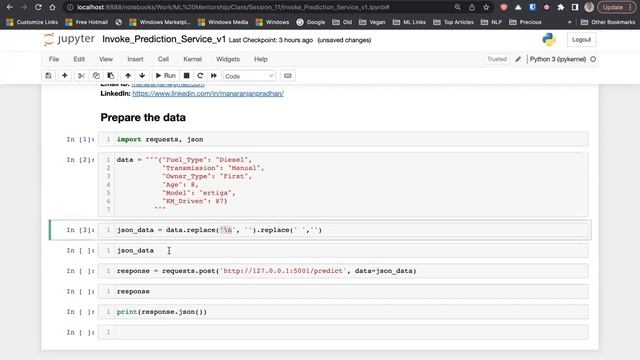Click the pencil edit mode icon
The image size is (640, 360).
tap(518, 59)
